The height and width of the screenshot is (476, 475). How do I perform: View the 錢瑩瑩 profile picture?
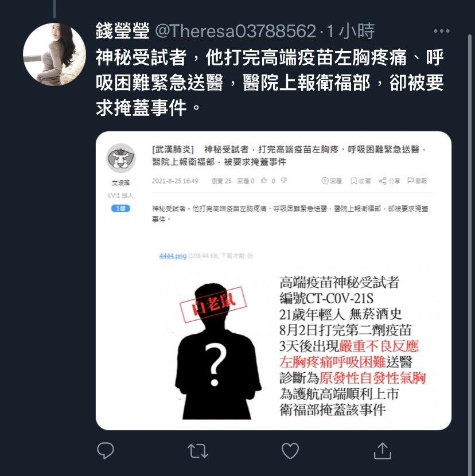(54, 54)
